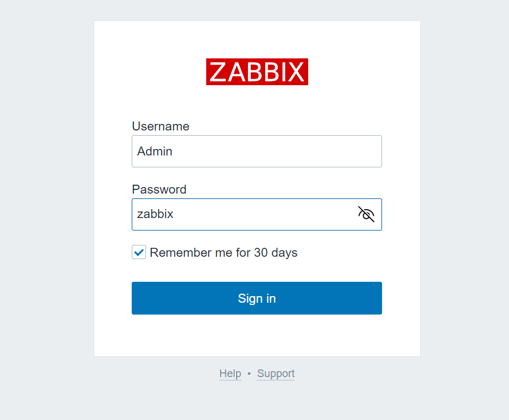
Task: Click the letter X in the Zabbix logo
Action: tap(296, 72)
